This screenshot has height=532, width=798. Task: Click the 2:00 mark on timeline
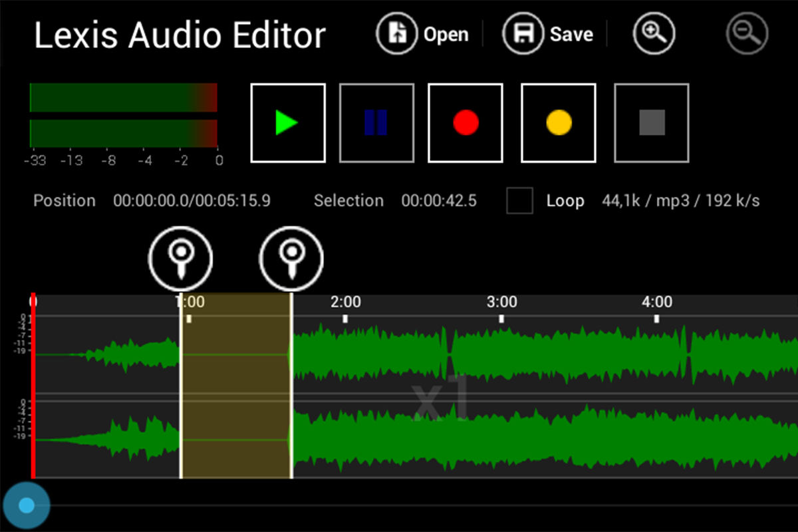346,303
